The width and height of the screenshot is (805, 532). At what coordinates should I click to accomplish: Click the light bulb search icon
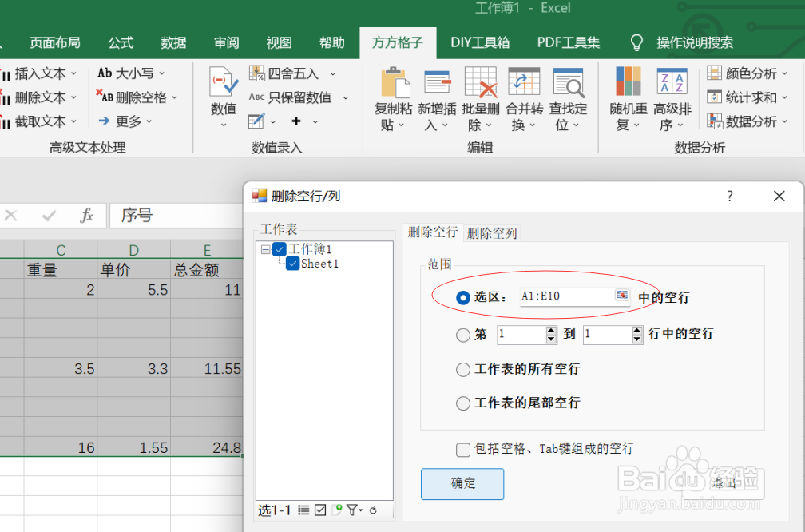[x=636, y=42]
